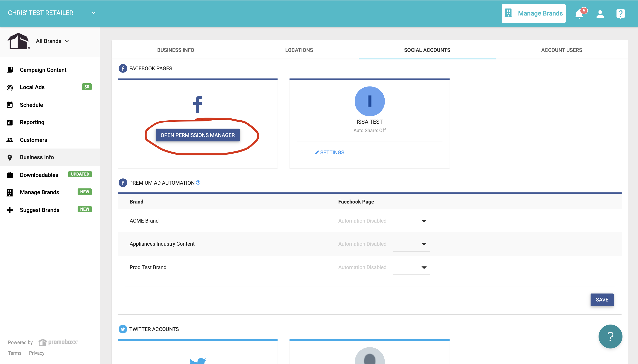Click the Open Permissions Manager button
This screenshot has height=364, width=638.
[197, 135]
